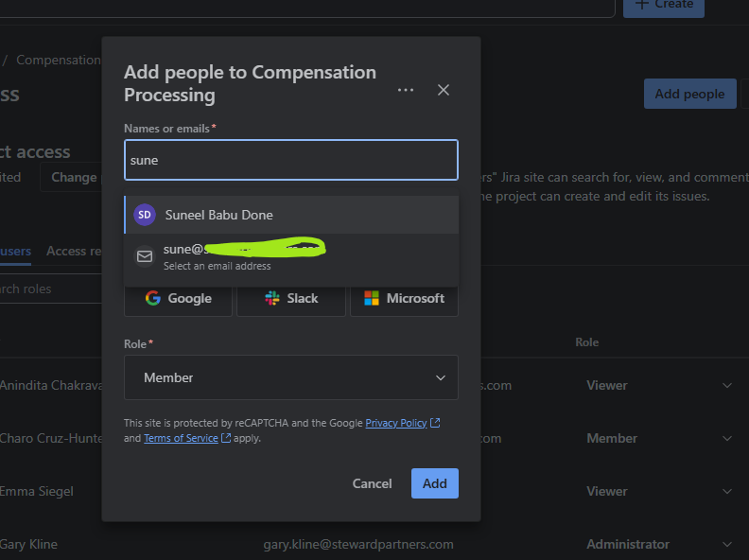Expand role dropdown for Emma Siegel row
The image size is (749, 560).
tap(727, 491)
